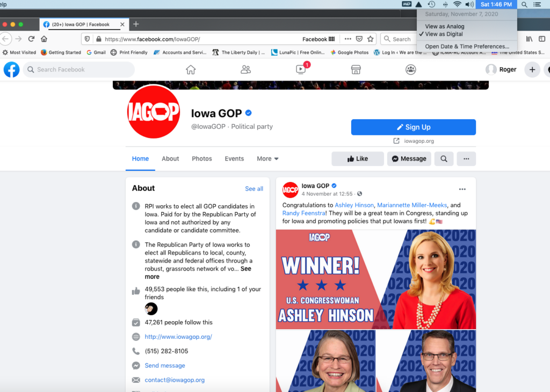550x392 pixels.
Task: Bookmark this page with the star icon
Action: point(371,39)
